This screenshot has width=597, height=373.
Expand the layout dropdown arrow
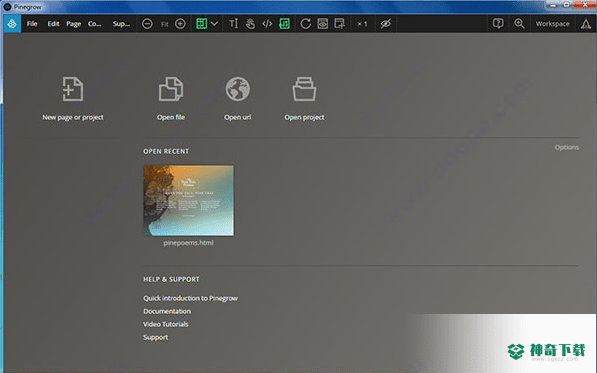tap(214, 24)
